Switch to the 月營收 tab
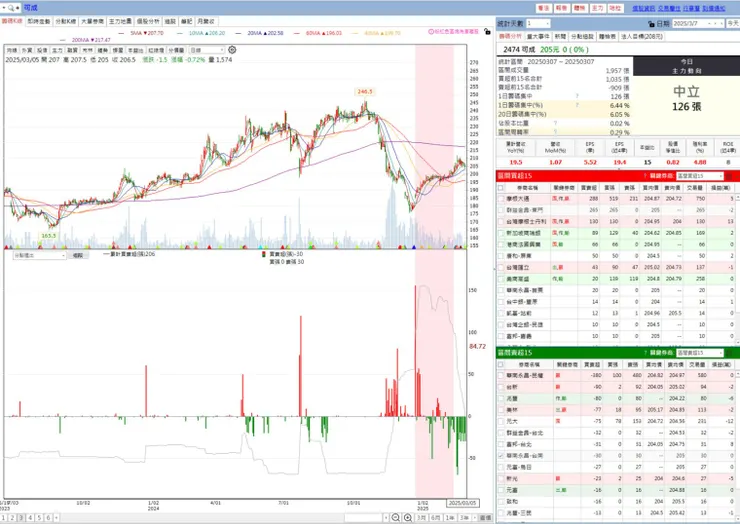The height and width of the screenshot is (524, 740). coord(206,22)
